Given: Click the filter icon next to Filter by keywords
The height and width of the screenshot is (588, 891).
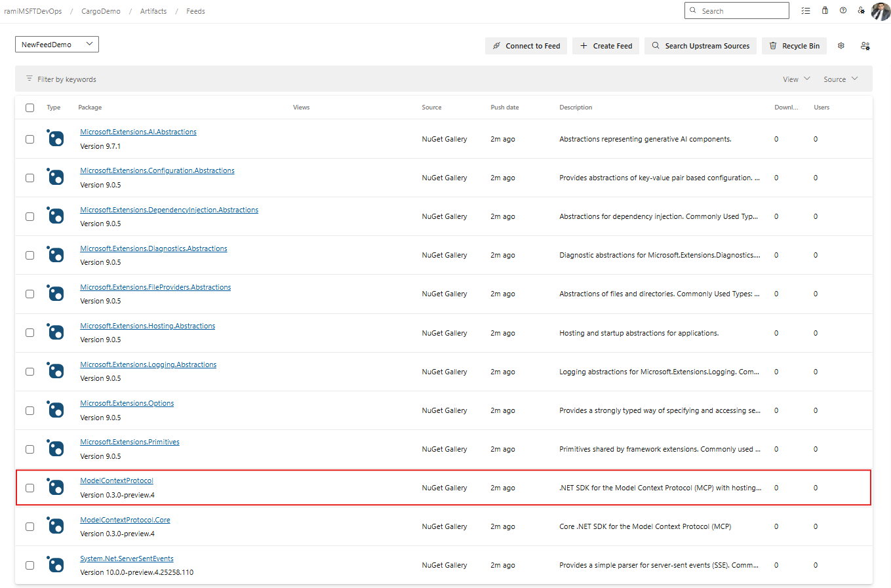Looking at the screenshot, I should tap(30, 78).
